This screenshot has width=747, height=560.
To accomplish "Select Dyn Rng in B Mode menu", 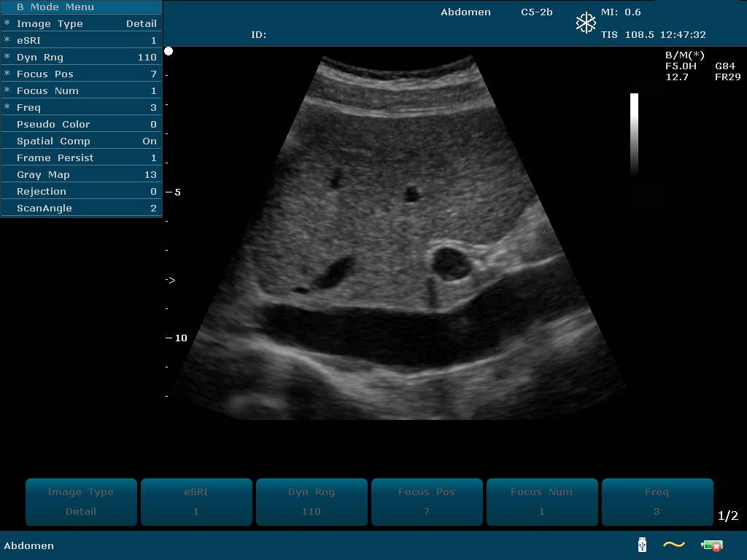I will coord(81,58).
